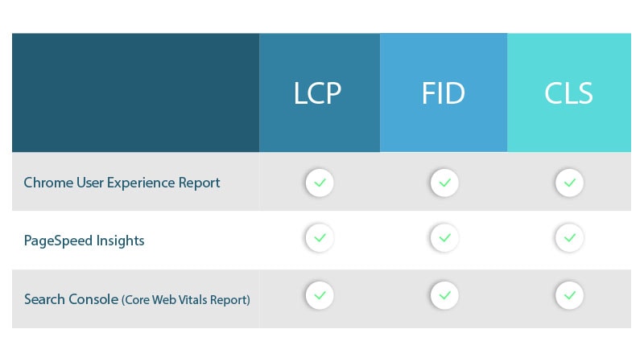Click LCP checkmark for Chrome User Experience Report
Viewport: 644px width, 362px height.
320,183
